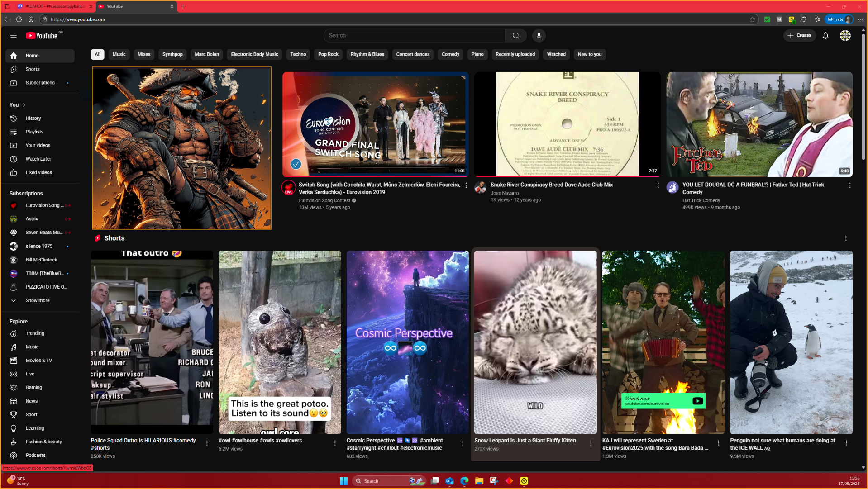Image resolution: width=868 pixels, height=489 pixels.
Task: Select the Comedy filter chip
Action: coord(450,54)
